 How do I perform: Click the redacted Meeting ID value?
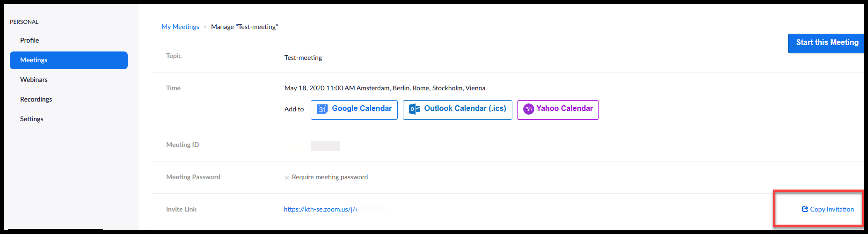pos(325,146)
